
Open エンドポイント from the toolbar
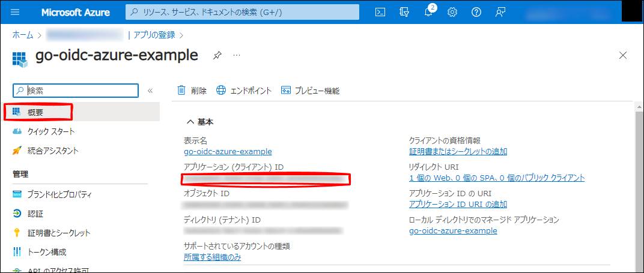244,91
